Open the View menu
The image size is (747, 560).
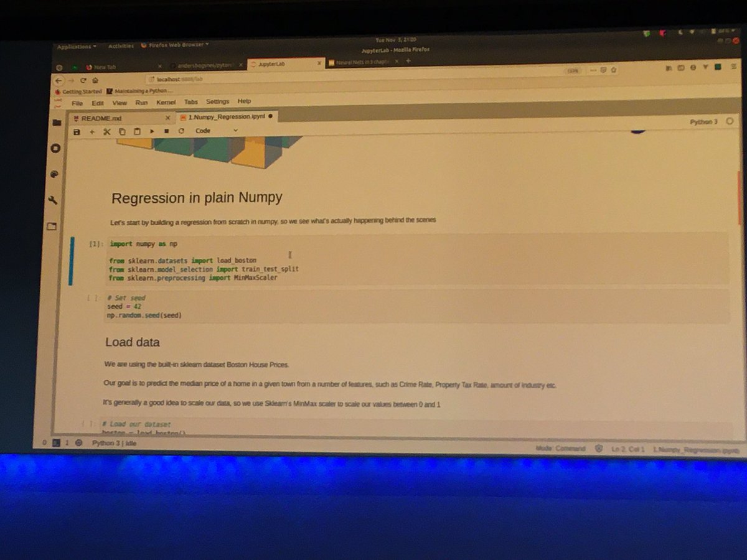(120, 103)
